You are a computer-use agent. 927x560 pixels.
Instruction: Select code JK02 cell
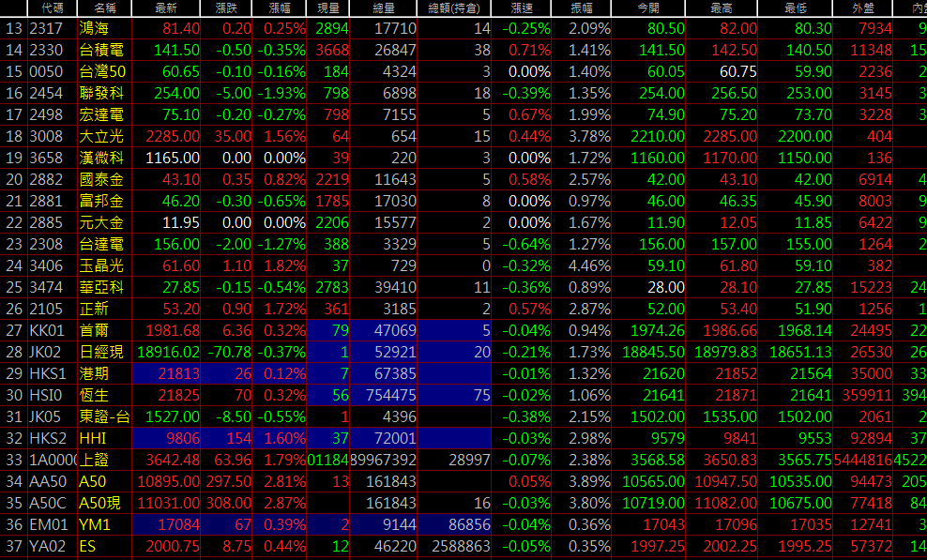click(x=46, y=353)
